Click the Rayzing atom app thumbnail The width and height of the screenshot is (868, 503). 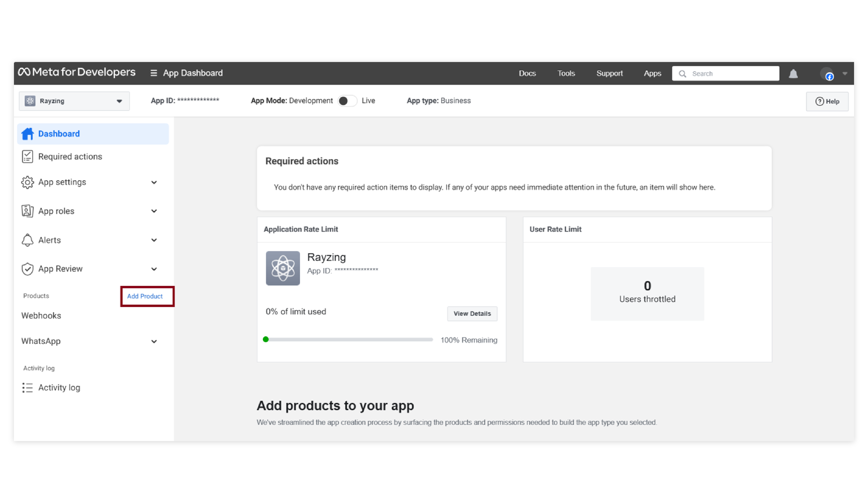(283, 268)
